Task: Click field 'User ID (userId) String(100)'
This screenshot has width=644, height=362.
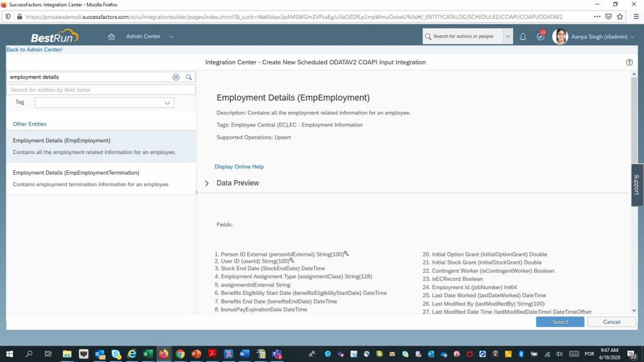Action: (255, 261)
